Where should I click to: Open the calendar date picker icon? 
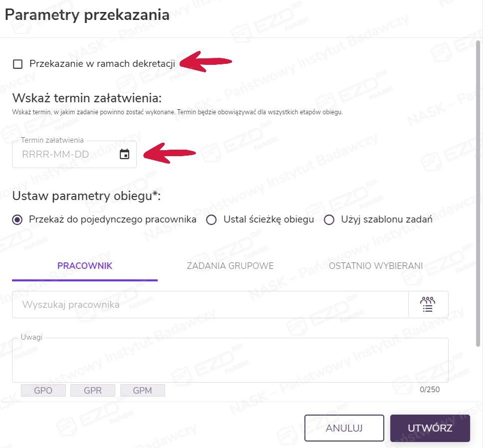coord(125,155)
